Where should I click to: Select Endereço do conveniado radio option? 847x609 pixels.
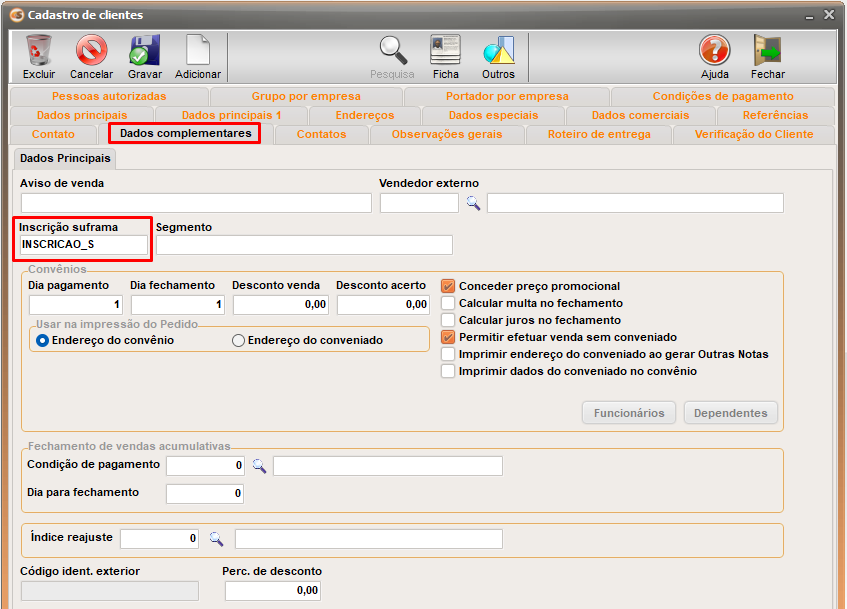pyautogui.click(x=238, y=340)
